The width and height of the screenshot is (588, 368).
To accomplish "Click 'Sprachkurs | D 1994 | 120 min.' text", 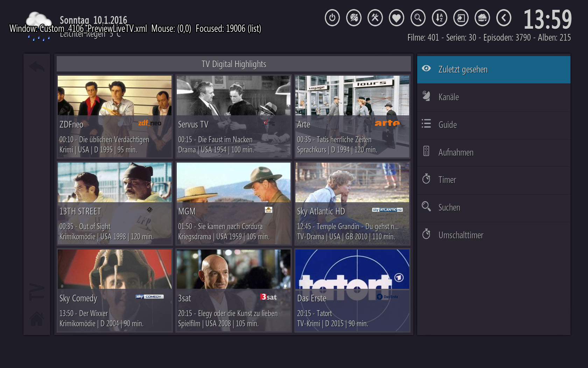I will tap(337, 150).
